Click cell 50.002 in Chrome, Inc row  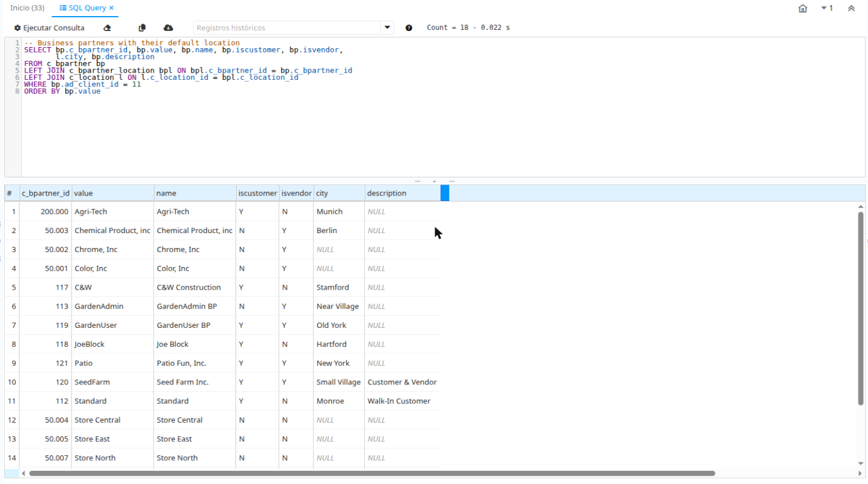(x=46, y=250)
